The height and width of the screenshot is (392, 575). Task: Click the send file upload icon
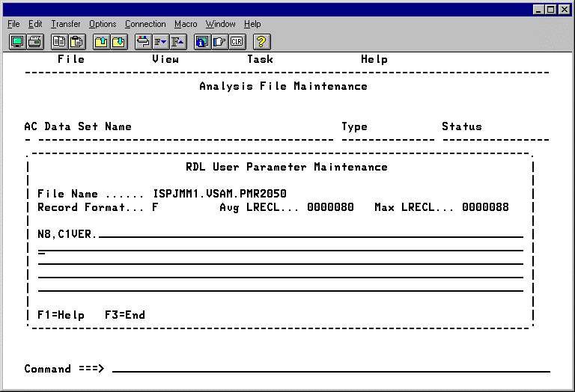pos(101,42)
